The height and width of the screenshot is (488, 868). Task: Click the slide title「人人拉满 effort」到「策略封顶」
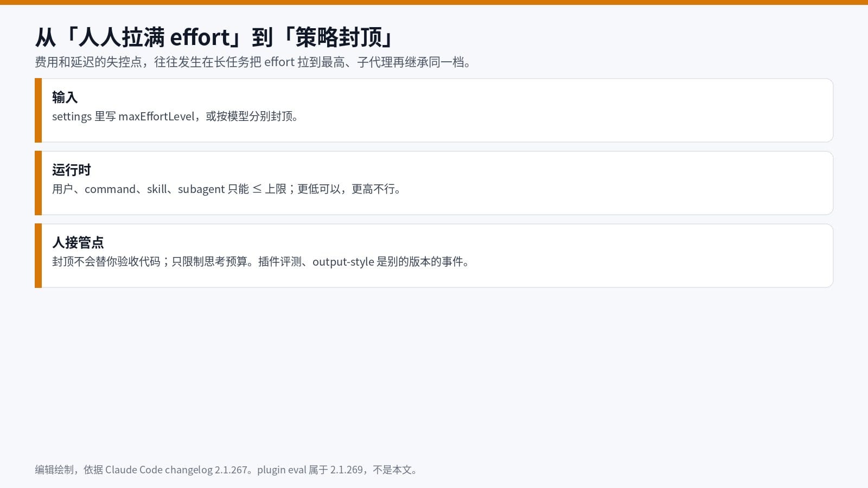(214, 37)
